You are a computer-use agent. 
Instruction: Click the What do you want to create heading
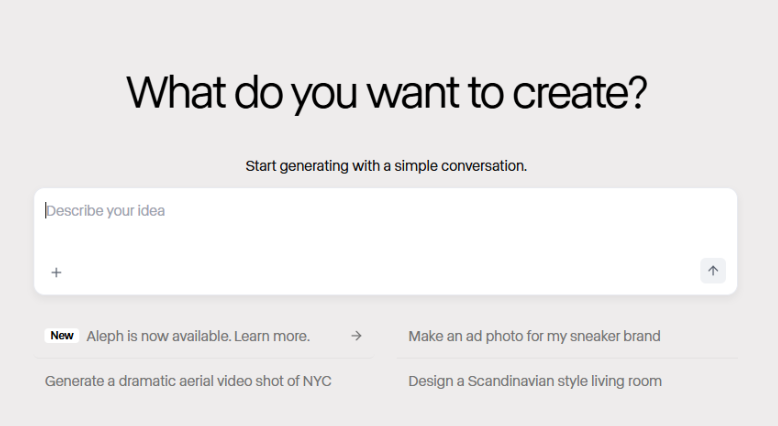point(387,93)
